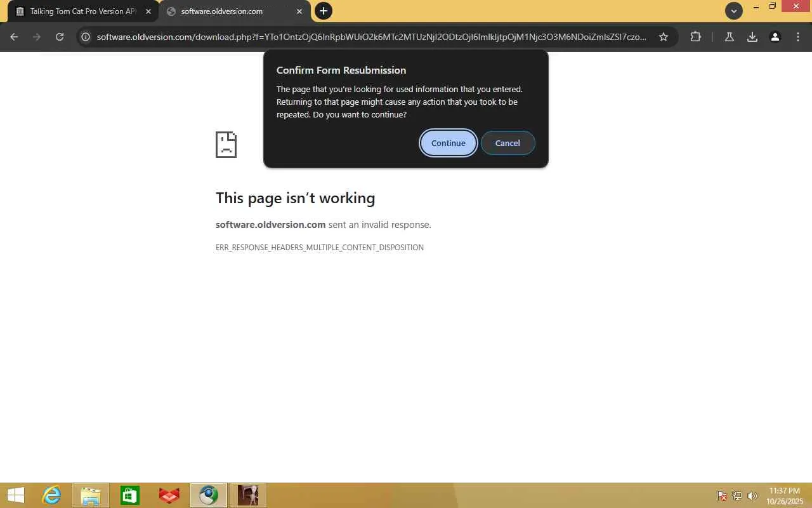
Task: Restore down the browser window
Action: (773, 7)
